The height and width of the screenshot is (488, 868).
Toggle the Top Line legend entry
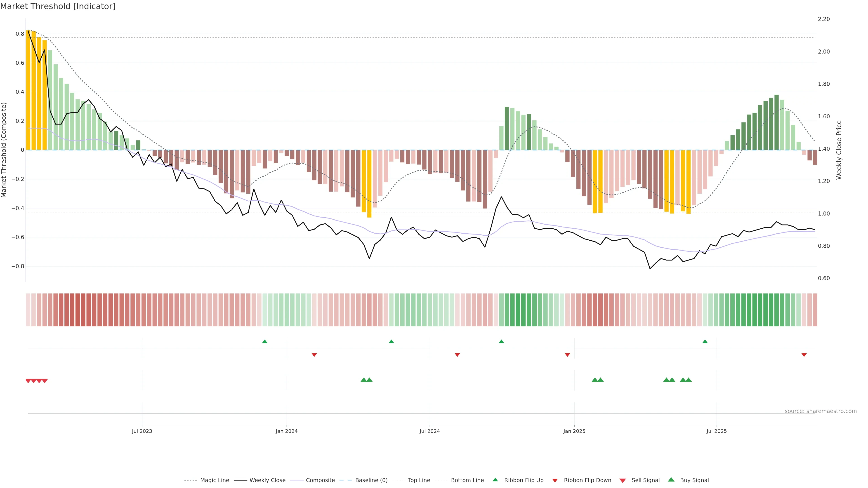point(419,480)
